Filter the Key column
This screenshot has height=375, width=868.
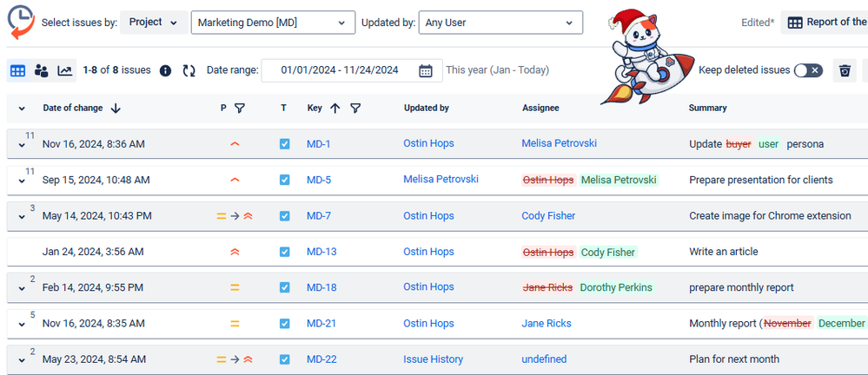click(355, 109)
